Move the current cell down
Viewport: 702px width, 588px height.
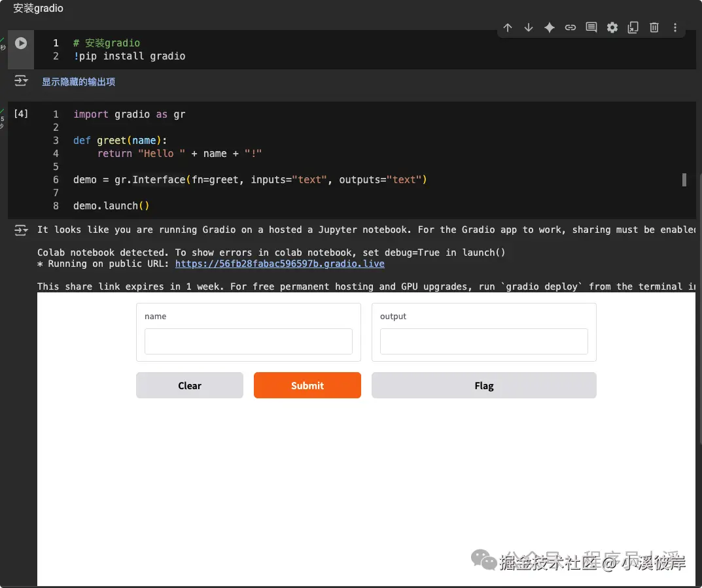click(529, 27)
